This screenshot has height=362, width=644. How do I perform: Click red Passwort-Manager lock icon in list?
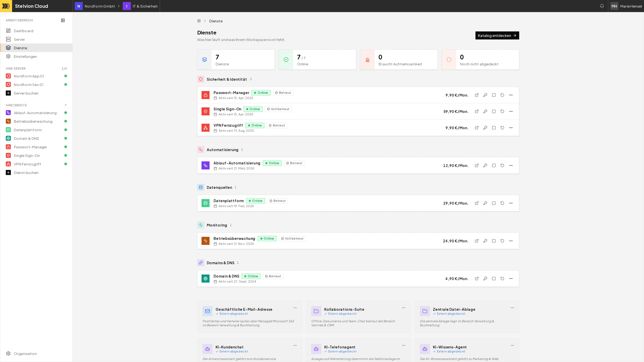(205, 95)
